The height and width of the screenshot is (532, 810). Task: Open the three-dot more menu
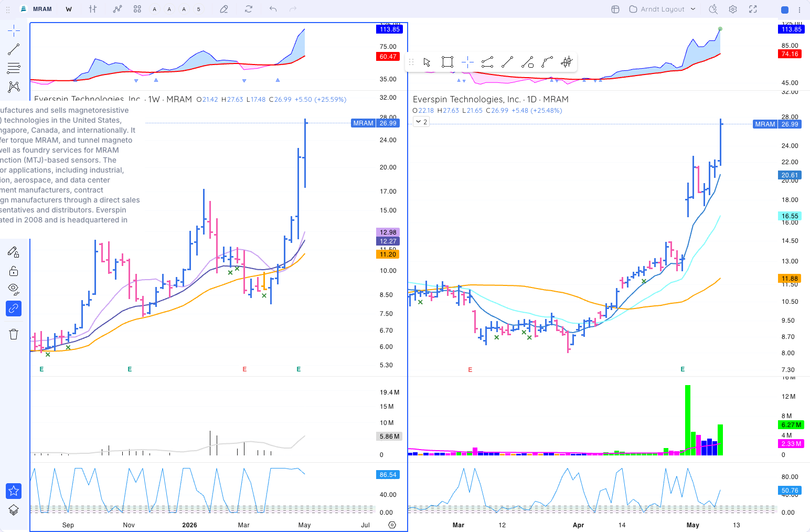(x=800, y=9)
